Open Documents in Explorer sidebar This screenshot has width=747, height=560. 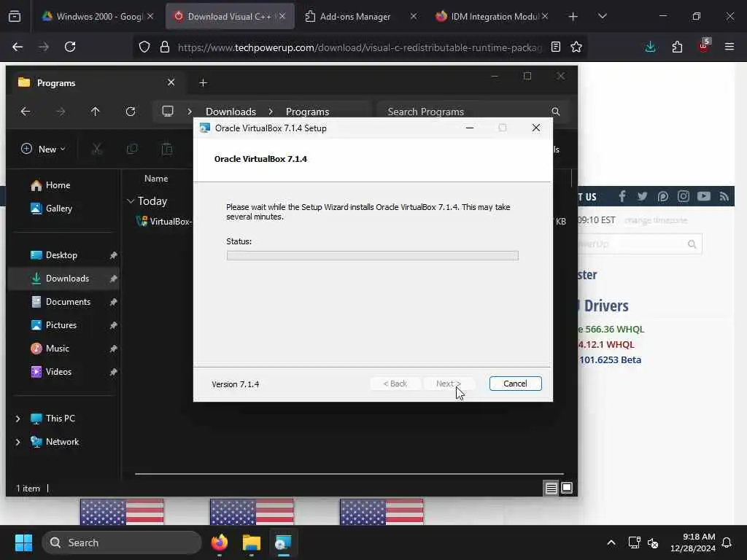[x=68, y=302]
